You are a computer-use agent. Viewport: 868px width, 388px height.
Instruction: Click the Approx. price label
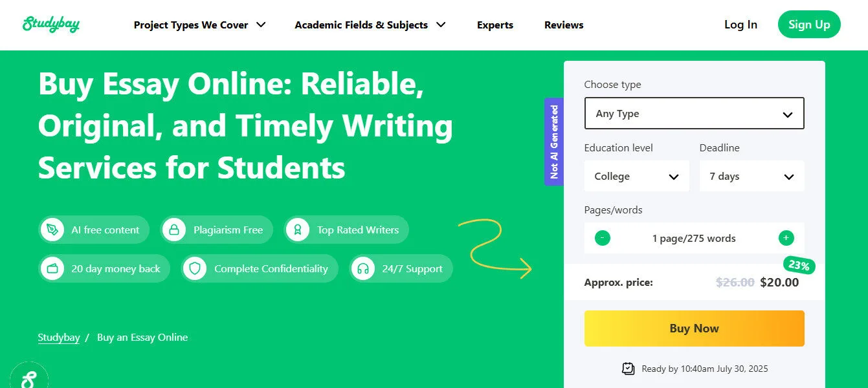(618, 283)
